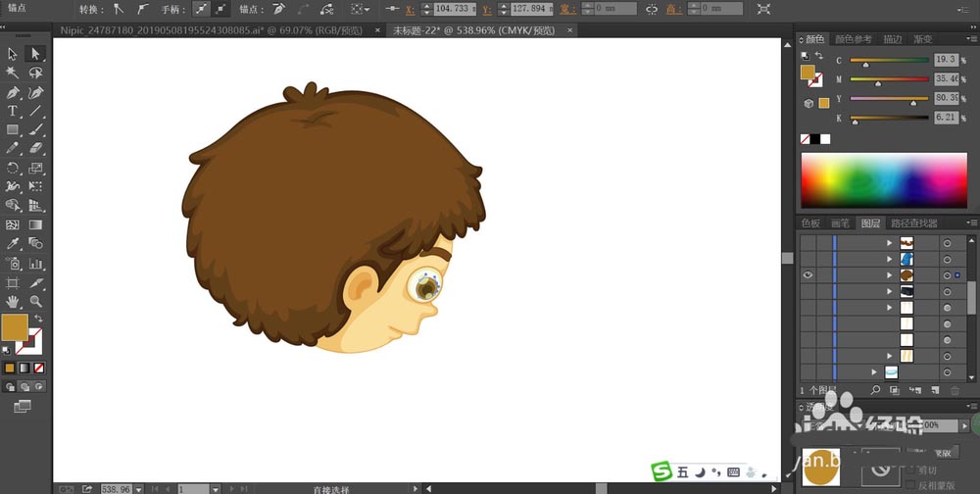Set paint mode to Color
This screenshot has width=980, height=494.
click(10, 368)
